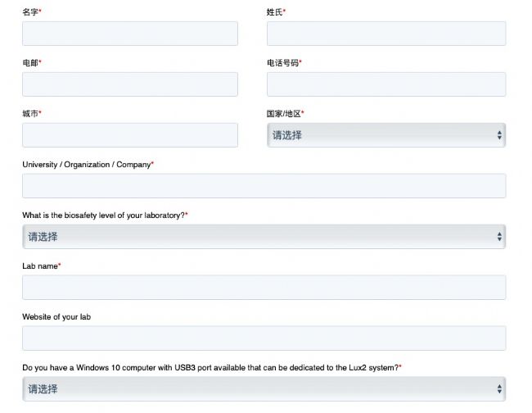
Task: Click the Website of your lab field
Action: coord(264,338)
